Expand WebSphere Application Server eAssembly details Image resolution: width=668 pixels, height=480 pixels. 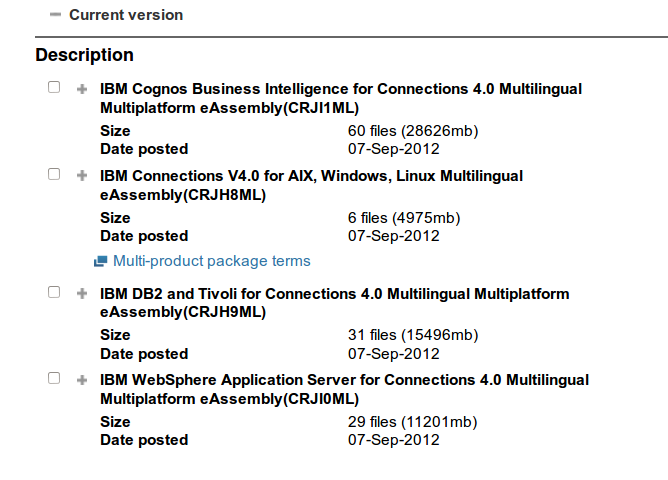click(x=82, y=380)
